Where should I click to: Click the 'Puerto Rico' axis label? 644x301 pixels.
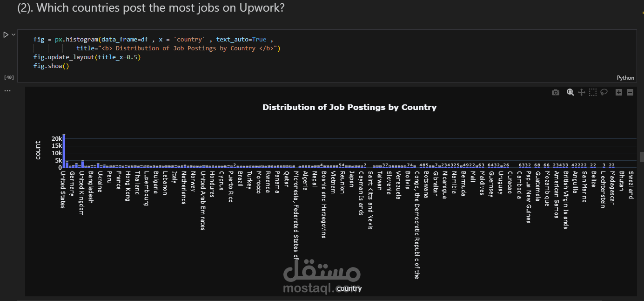point(230,186)
